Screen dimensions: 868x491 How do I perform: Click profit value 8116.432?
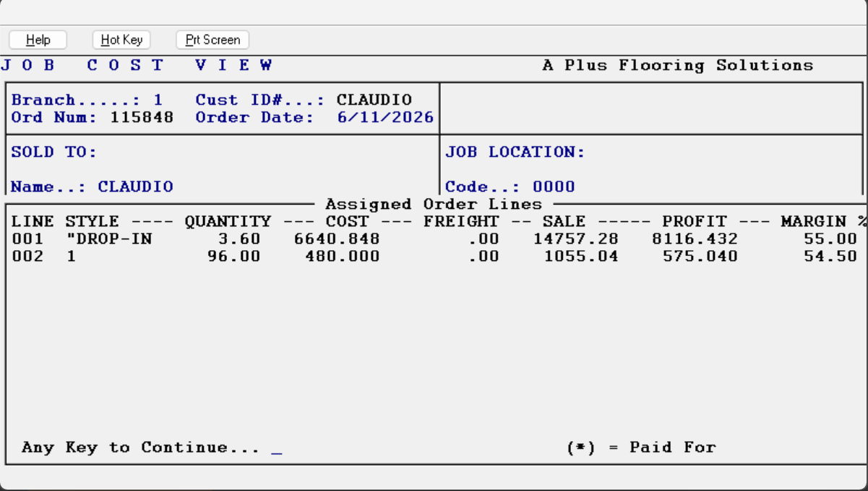[x=695, y=239]
